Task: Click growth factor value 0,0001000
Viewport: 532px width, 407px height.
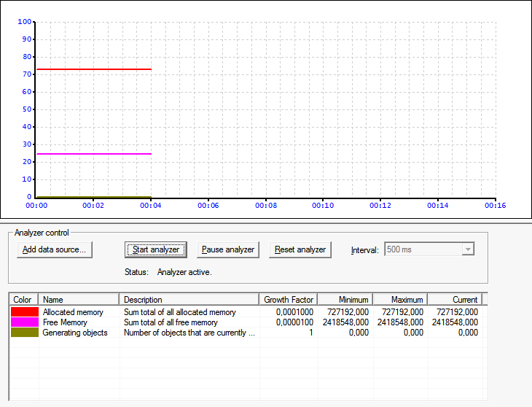Action: pyautogui.click(x=294, y=312)
